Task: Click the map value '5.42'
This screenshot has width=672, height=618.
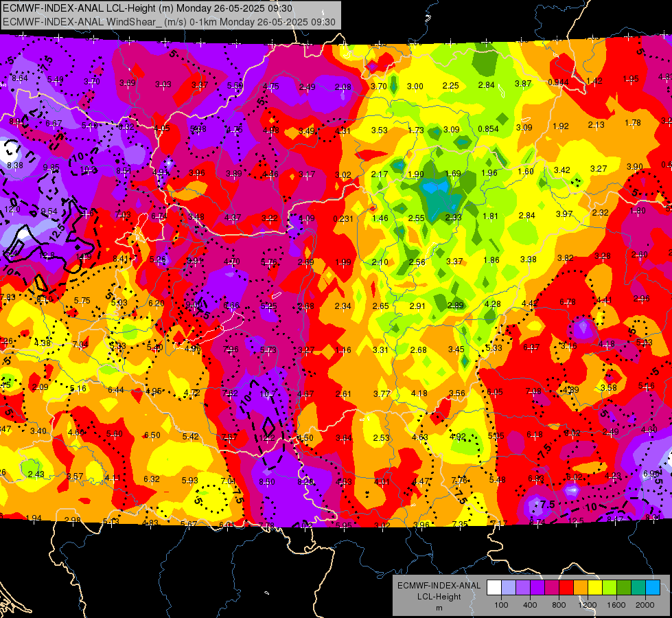Action: [x=190, y=436]
